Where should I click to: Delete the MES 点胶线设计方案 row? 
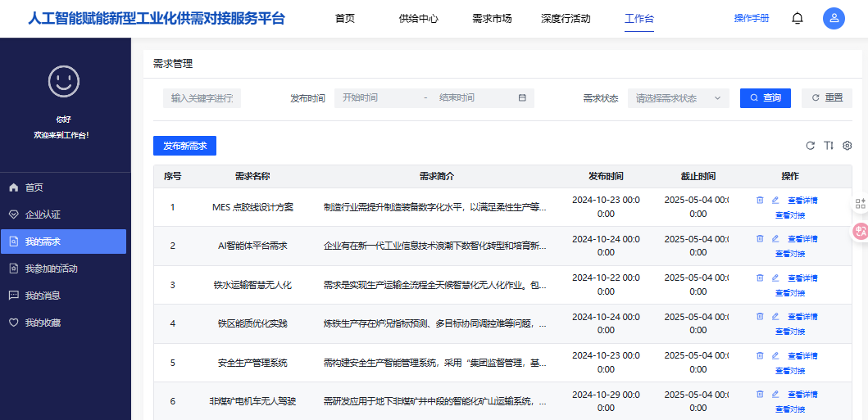coord(760,200)
